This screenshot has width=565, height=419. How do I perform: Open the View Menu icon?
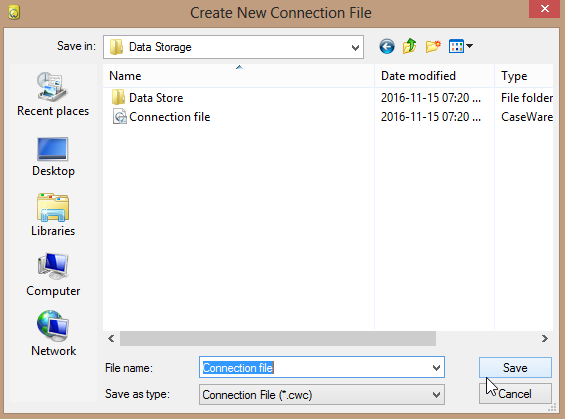coord(461,46)
